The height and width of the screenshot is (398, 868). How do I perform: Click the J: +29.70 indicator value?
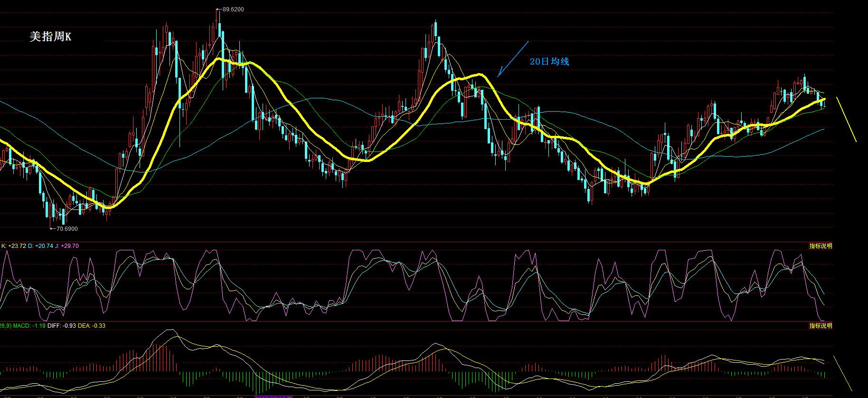pos(67,246)
